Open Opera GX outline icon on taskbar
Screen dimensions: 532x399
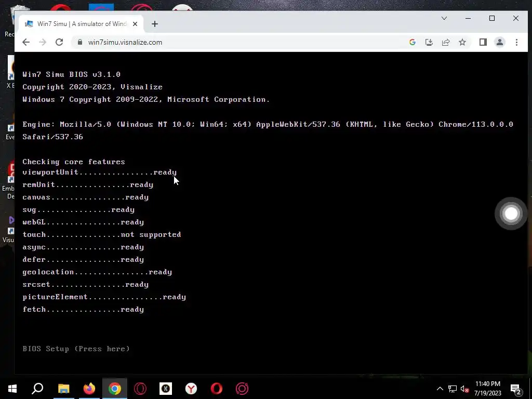[x=140, y=389]
